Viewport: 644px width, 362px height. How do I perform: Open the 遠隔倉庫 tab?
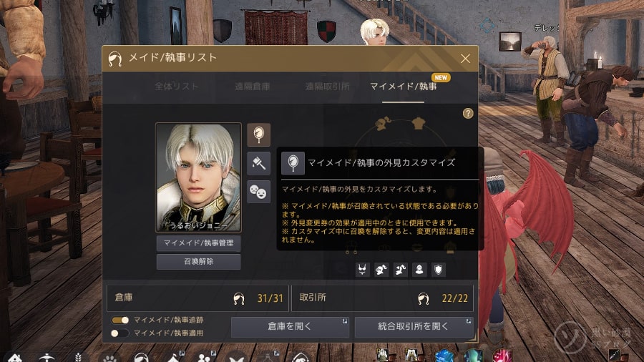click(252, 86)
